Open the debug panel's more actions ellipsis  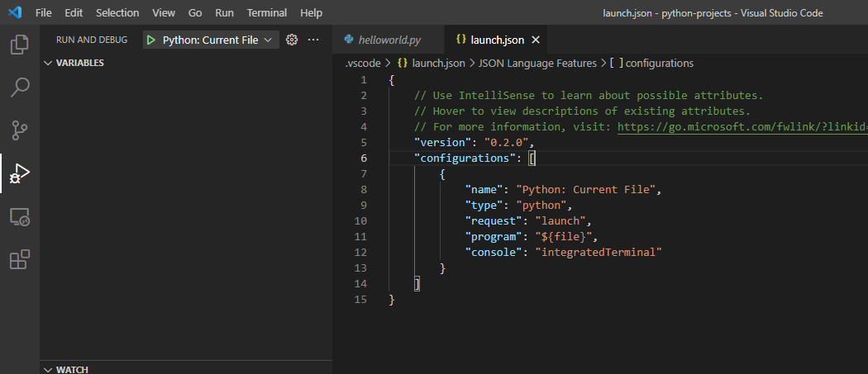coord(313,40)
